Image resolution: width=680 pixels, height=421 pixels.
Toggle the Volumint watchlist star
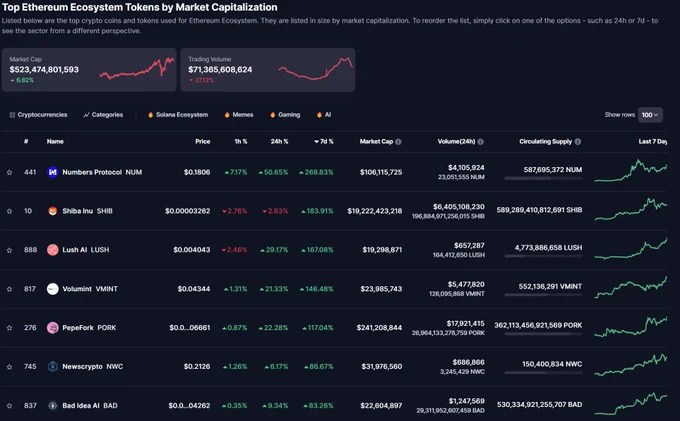9,289
